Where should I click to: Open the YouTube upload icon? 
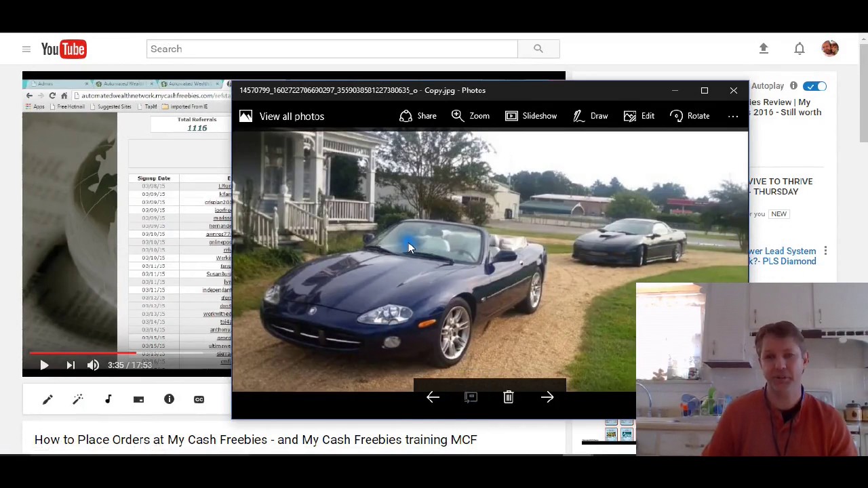pyautogui.click(x=764, y=48)
